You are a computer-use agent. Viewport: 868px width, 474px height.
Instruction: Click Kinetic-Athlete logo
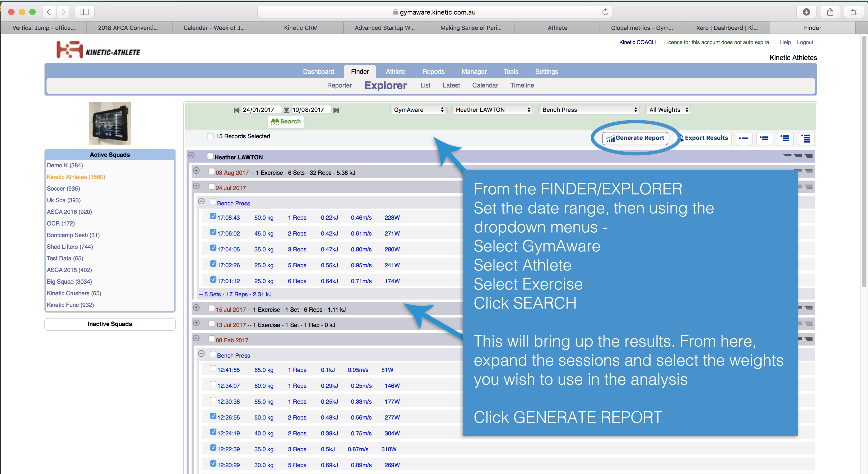[98, 49]
